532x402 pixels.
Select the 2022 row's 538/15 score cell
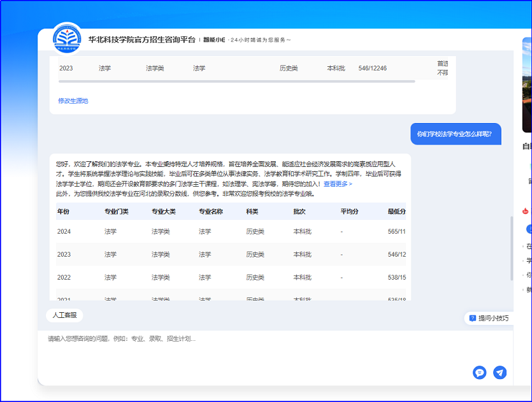[396, 278]
